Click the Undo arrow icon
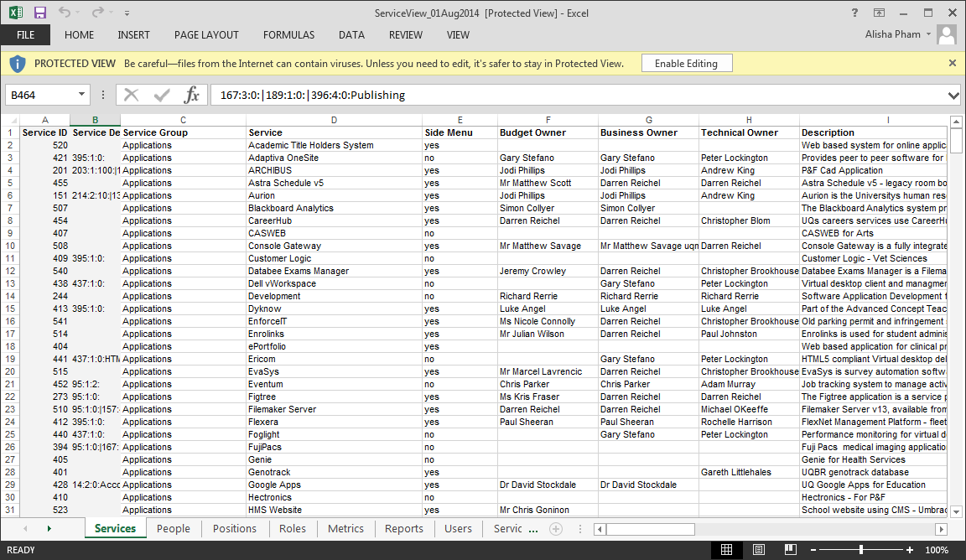 64,13
